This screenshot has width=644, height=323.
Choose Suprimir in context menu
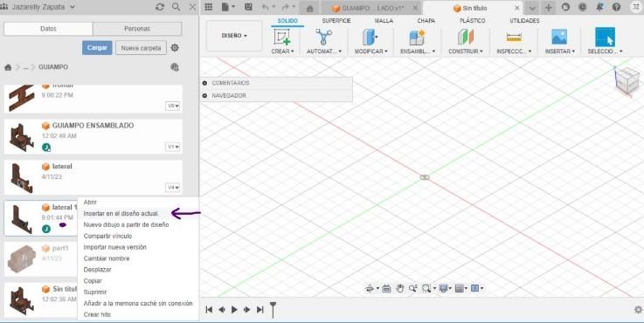click(95, 292)
